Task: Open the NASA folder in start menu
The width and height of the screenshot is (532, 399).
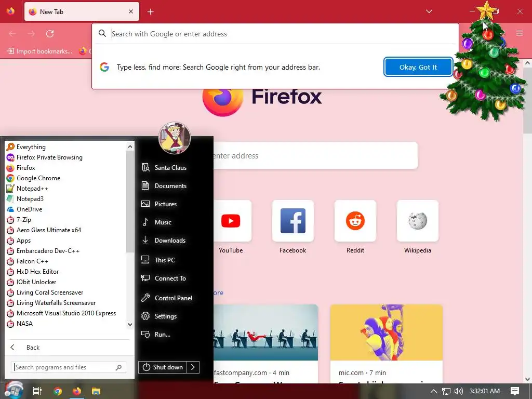Action: tap(24, 324)
